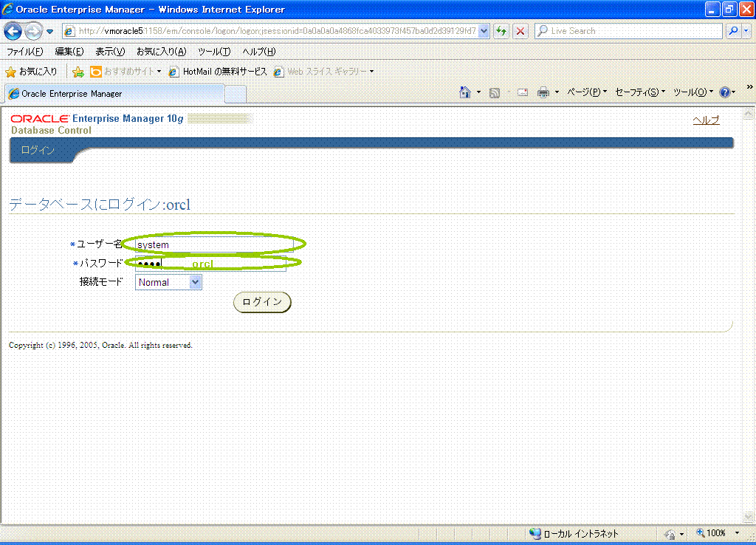Click the パスワード input field
This screenshot has width=756, height=545.
click(x=210, y=264)
